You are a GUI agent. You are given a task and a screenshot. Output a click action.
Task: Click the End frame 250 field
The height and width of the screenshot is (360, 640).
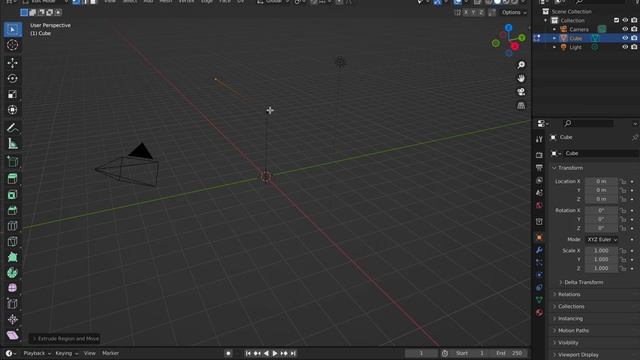[510, 353]
